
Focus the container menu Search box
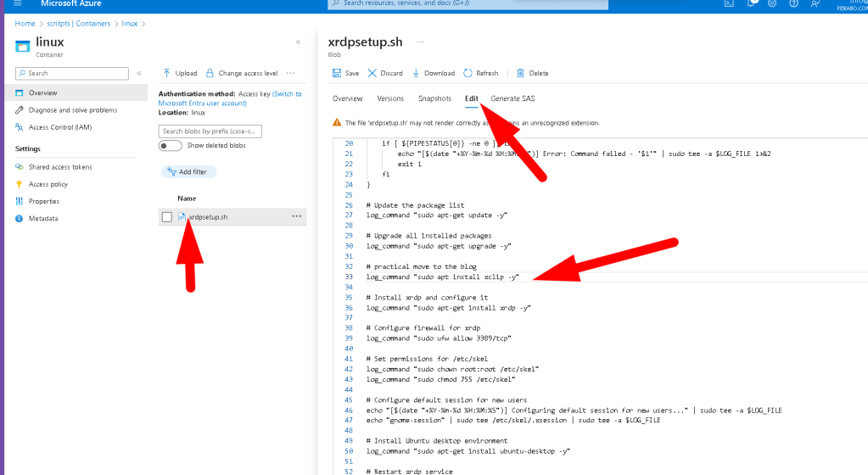(72, 73)
